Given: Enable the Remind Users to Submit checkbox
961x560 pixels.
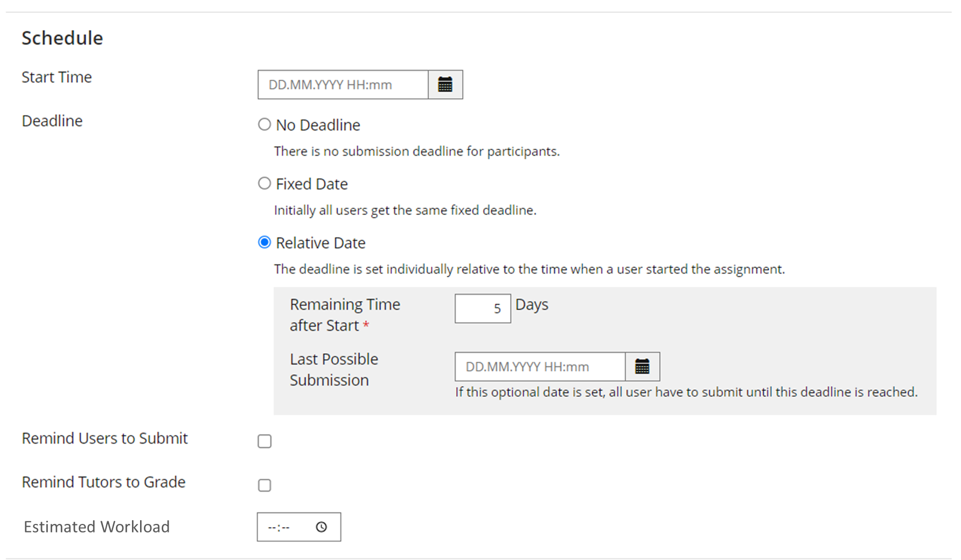Looking at the screenshot, I should [x=264, y=442].
